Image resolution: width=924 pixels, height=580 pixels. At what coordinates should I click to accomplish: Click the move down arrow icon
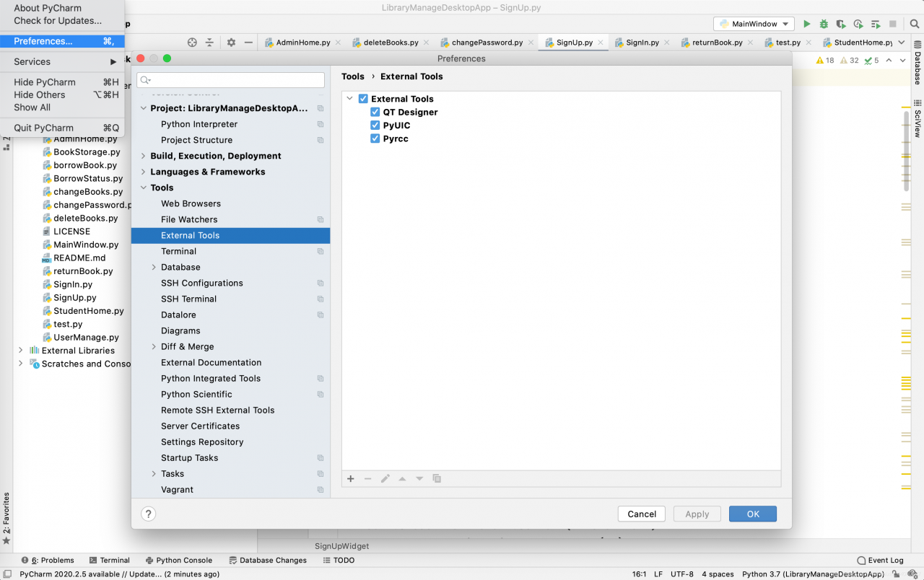pos(419,479)
